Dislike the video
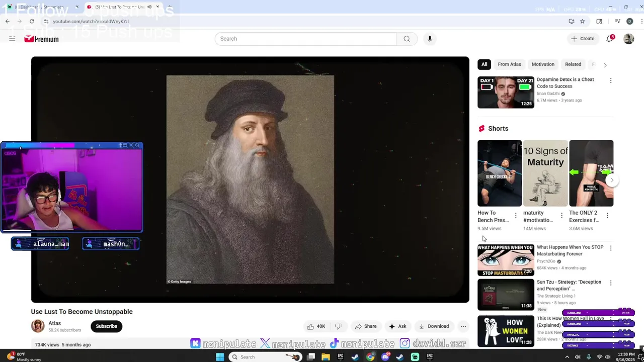The image size is (644, 362). click(338, 326)
